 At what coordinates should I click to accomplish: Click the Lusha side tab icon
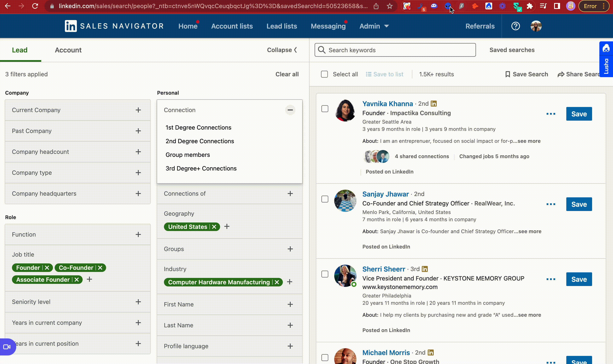pos(606,48)
